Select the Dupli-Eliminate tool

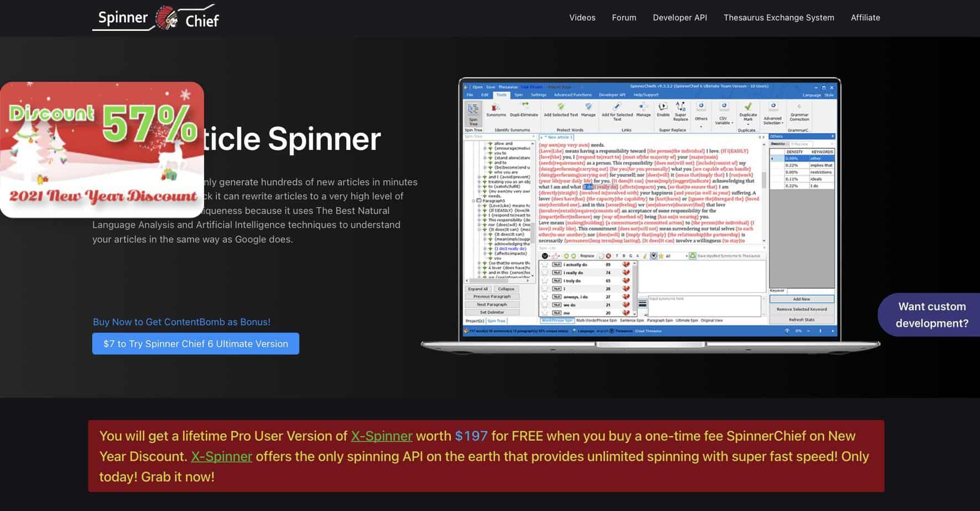point(523,110)
